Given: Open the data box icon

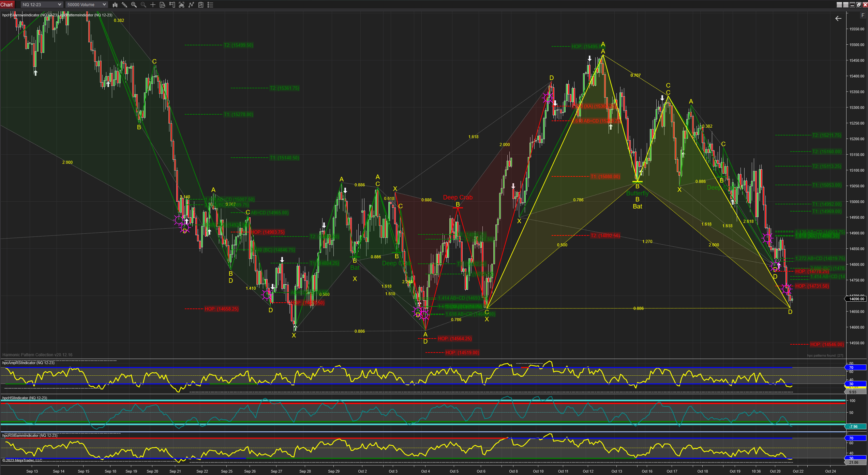Looking at the screenshot, I should [163, 5].
